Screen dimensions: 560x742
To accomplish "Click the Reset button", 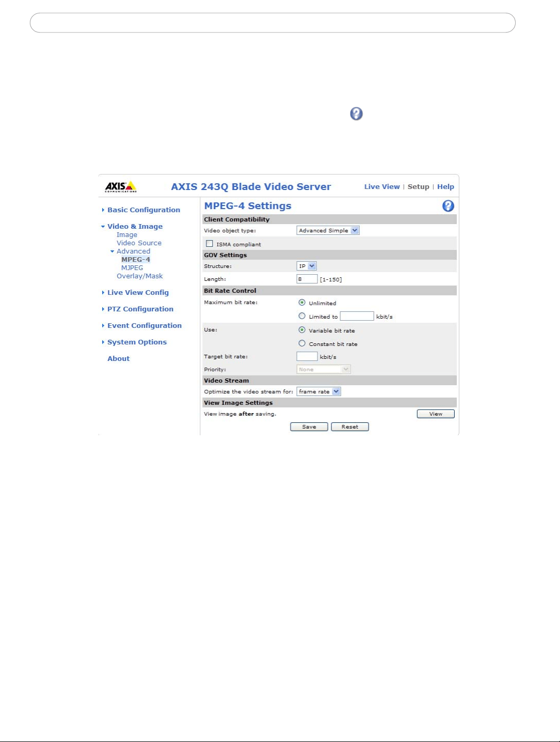I will [x=350, y=427].
